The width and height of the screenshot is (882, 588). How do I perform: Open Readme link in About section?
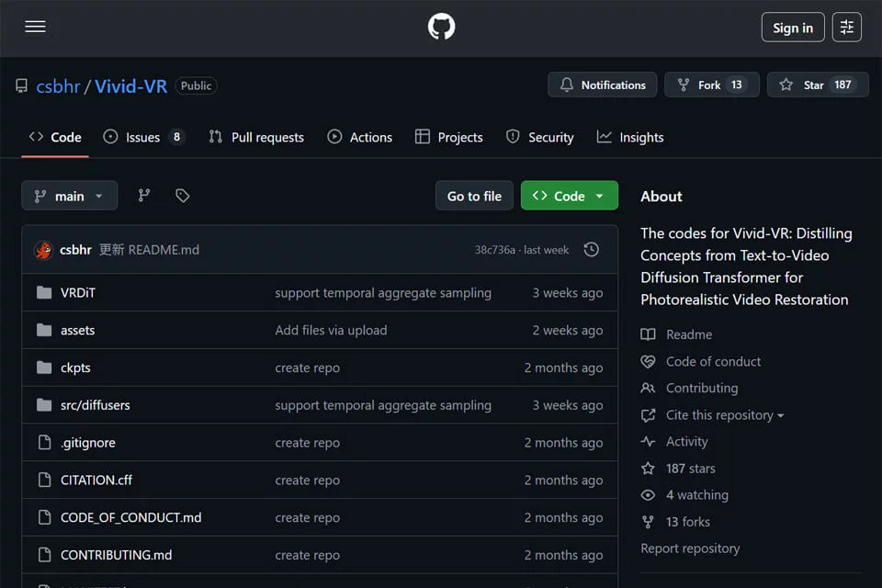pos(689,334)
